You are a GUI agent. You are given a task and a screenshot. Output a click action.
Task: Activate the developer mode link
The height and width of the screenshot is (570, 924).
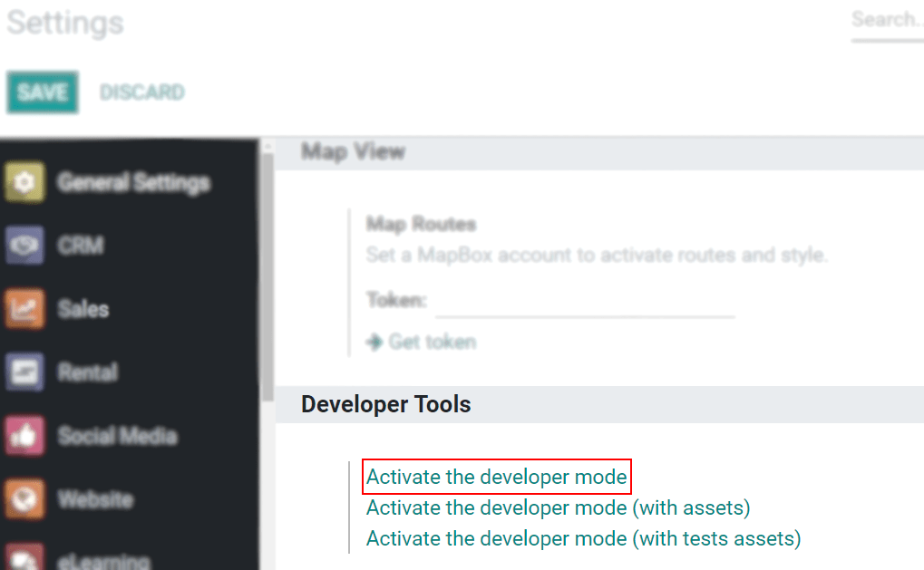[x=497, y=477]
